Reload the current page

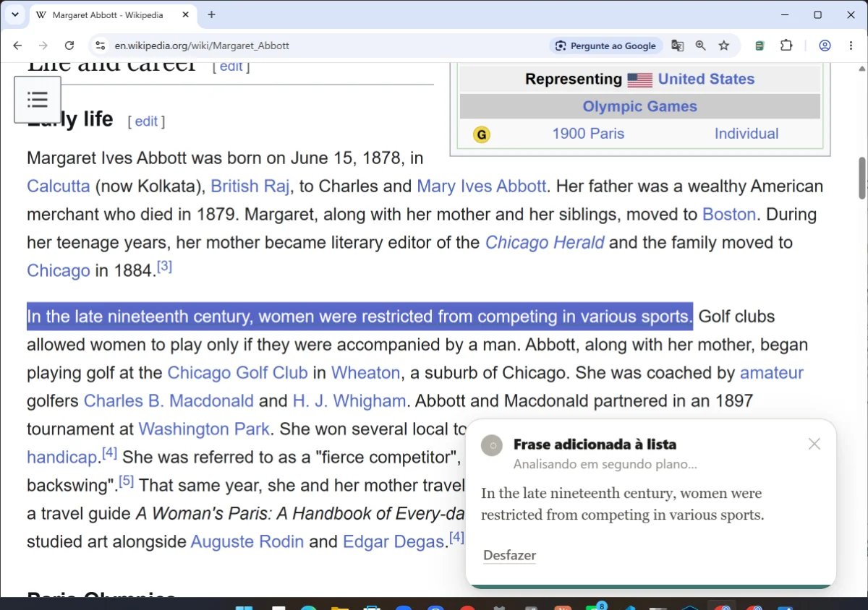point(69,46)
